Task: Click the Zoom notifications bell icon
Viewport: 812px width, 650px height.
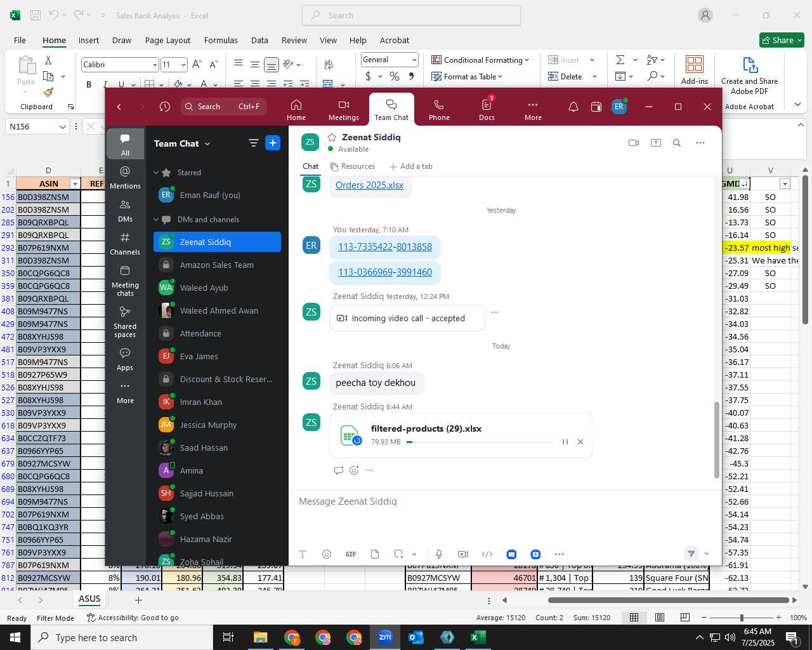Action: pos(573,107)
